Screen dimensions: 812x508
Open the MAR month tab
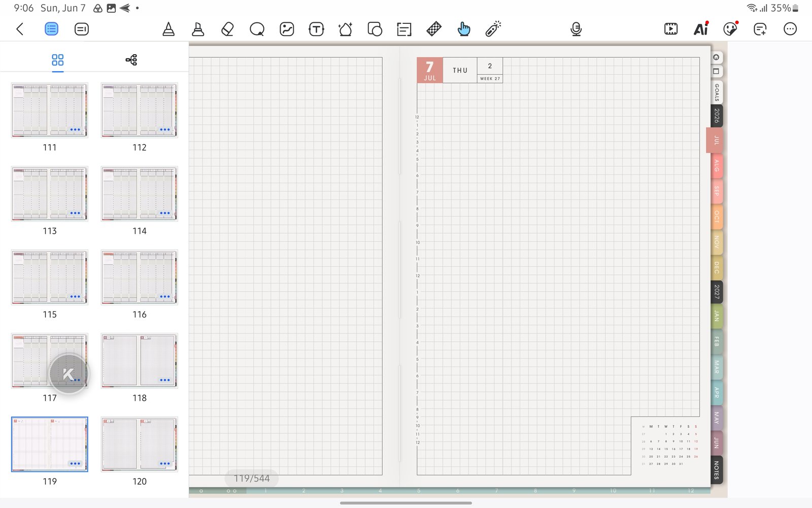click(717, 367)
